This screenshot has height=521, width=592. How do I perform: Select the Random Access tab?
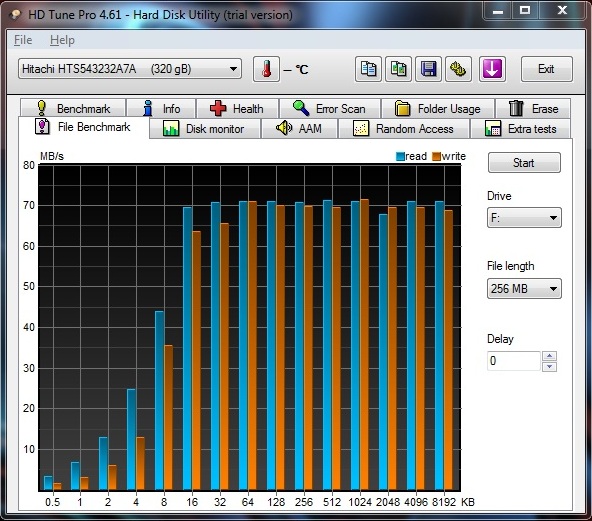click(404, 129)
